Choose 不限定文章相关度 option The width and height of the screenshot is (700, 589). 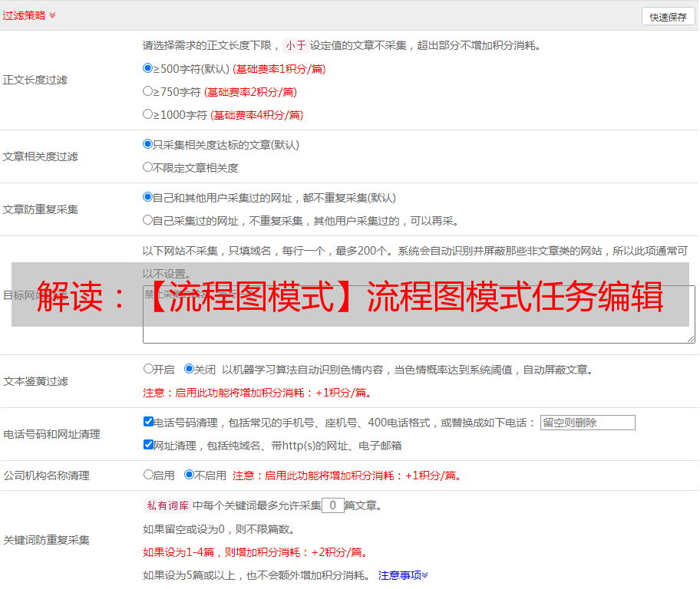(148, 167)
